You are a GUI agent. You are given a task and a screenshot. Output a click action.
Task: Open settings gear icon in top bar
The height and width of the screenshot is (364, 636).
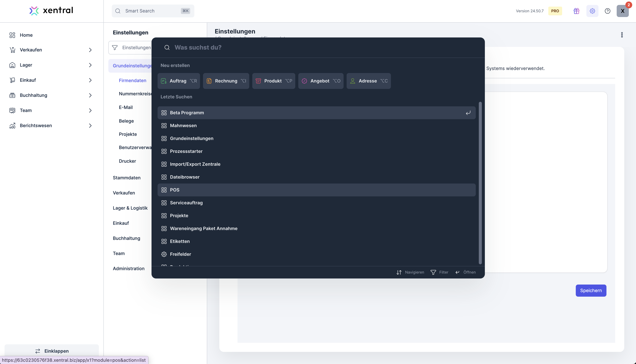coord(592,11)
